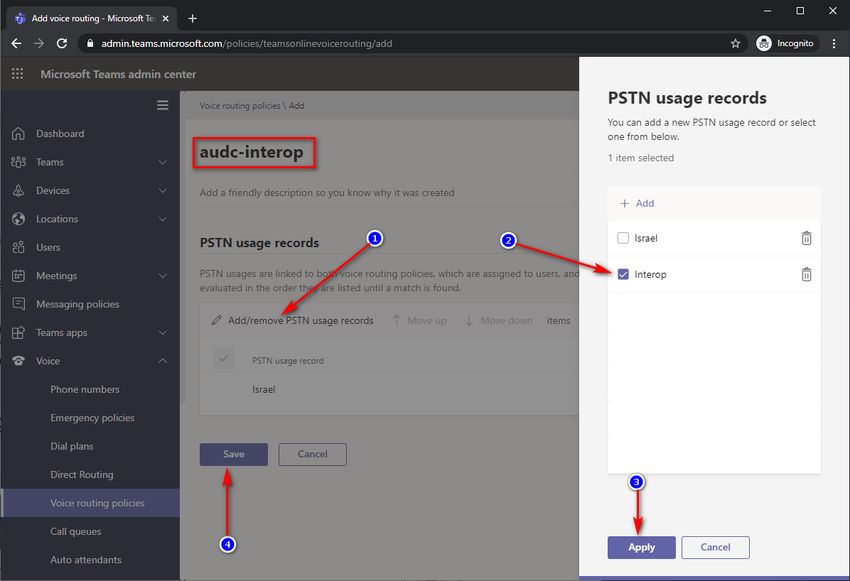This screenshot has width=850, height=581.
Task: Click the Teams people icon
Action: coord(18,162)
